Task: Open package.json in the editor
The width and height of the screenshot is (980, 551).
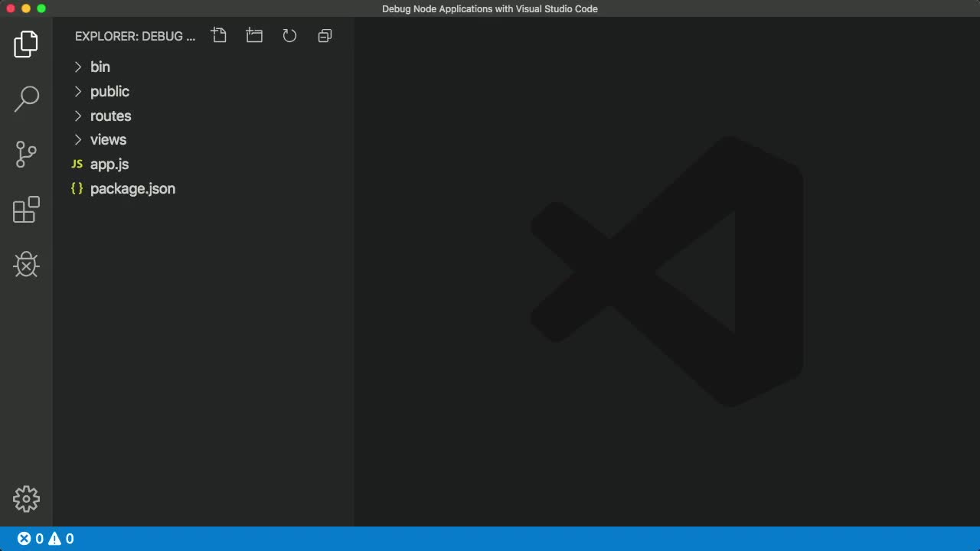Action: pos(132,188)
